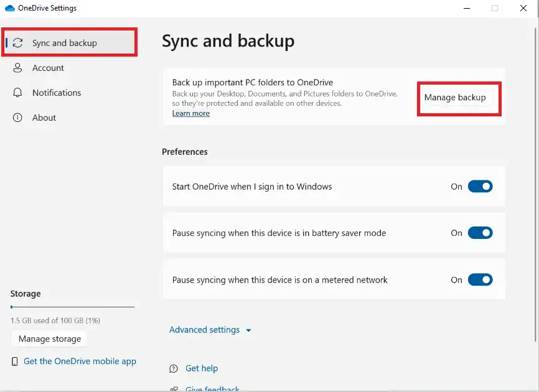The image size is (539, 392).
Task: Open Get the OneDrive mobile app link
Action: click(79, 361)
